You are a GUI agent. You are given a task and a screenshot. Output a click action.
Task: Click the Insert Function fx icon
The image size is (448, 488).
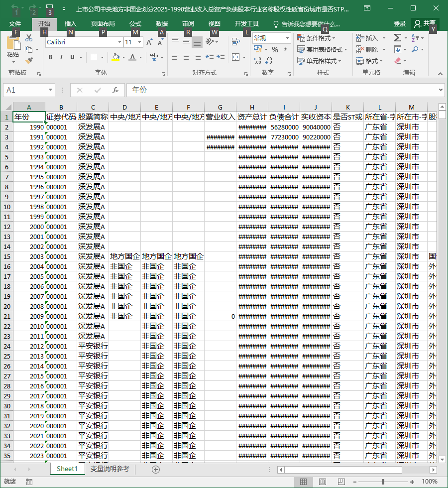click(x=115, y=90)
